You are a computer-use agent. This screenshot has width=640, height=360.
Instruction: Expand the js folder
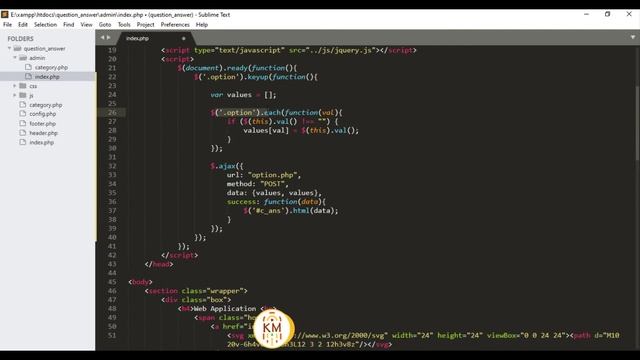click(15, 96)
